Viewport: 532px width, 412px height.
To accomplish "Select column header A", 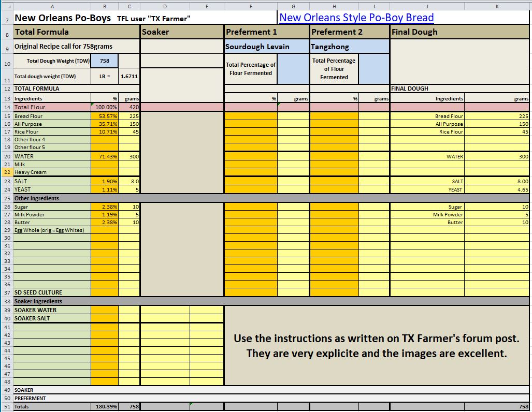I will click(x=51, y=6).
